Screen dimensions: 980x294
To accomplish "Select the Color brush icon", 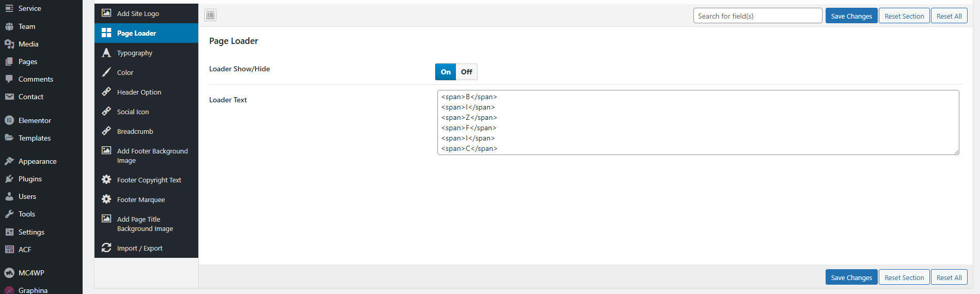I will (x=106, y=72).
